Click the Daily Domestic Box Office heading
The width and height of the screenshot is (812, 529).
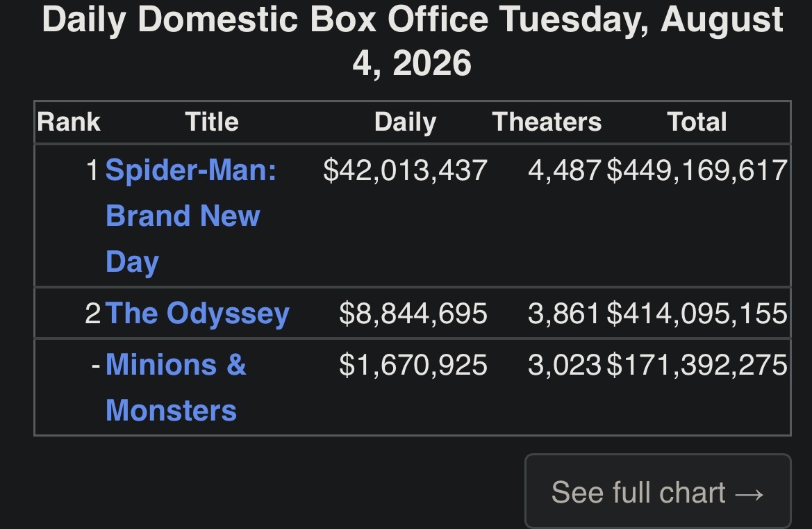pos(412,42)
